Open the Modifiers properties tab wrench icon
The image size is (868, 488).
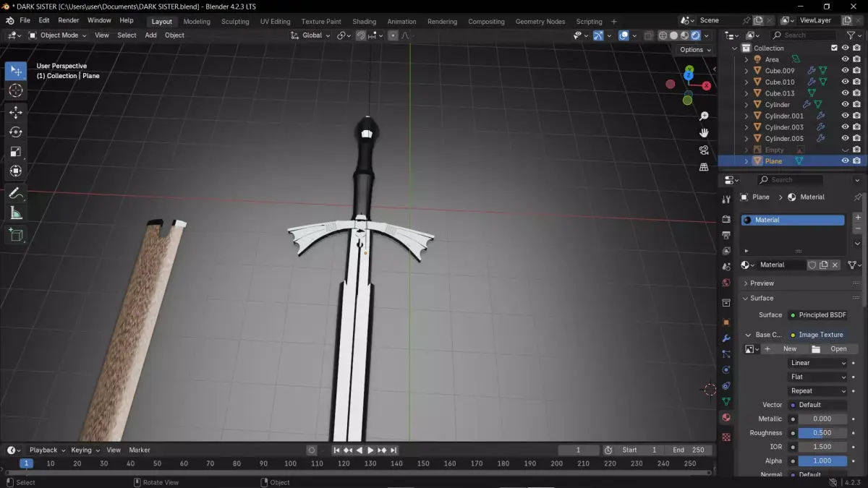pos(726,338)
